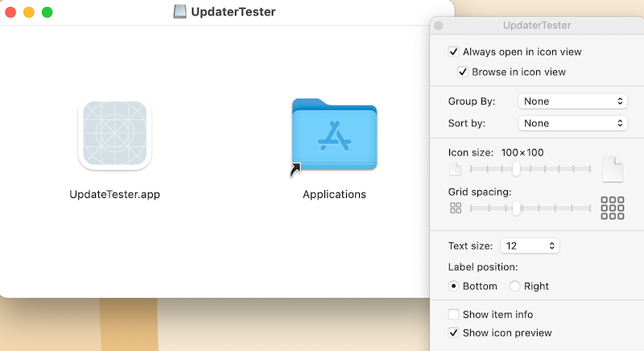Click the UpdaterTester disk icon in title bar
Viewport: 644px width, 351px height.
[x=180, y=11]
